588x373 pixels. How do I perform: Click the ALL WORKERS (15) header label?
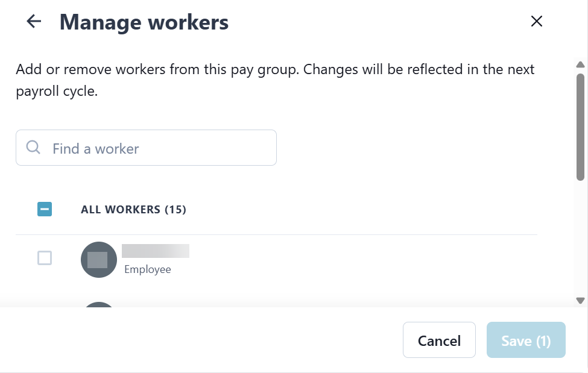pyautogui.click(x=133, y=210)
